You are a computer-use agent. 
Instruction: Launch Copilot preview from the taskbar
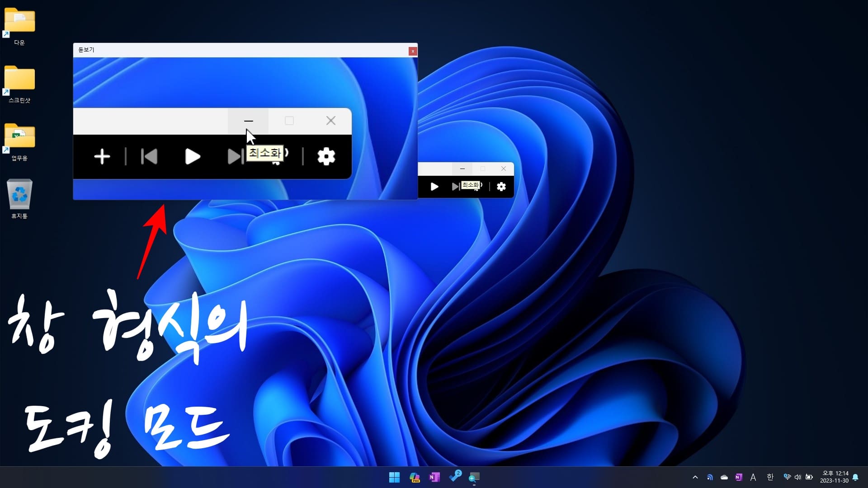414,477
